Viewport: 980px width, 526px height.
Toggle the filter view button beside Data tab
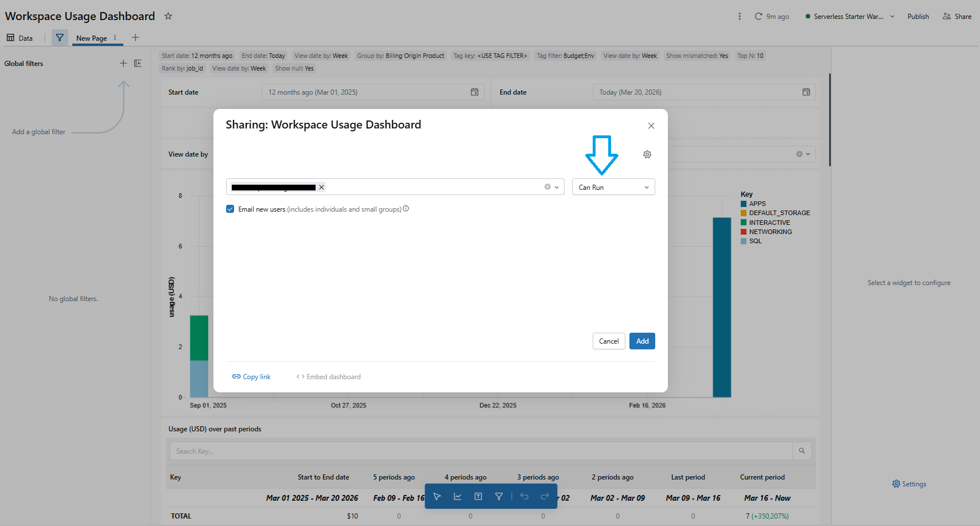(x=59, y=37)
